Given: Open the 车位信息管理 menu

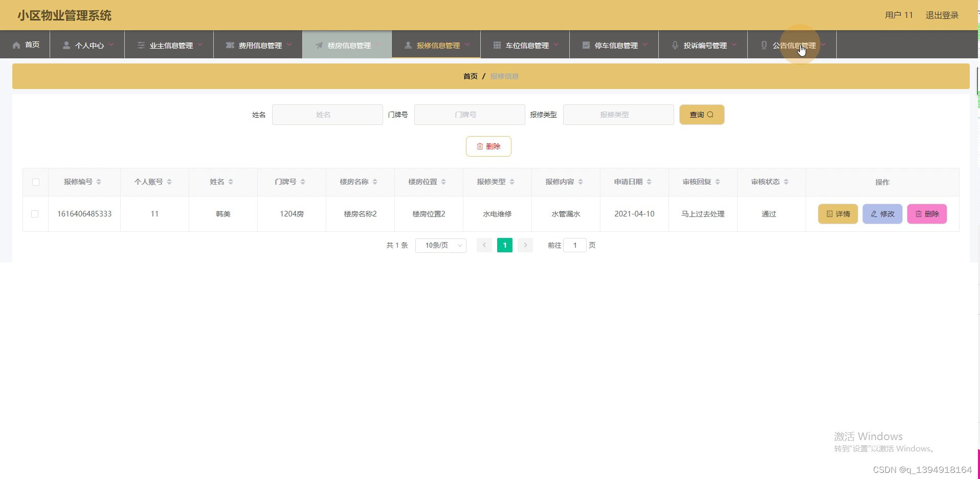Looking at the screenshot, I should point(525,45).
